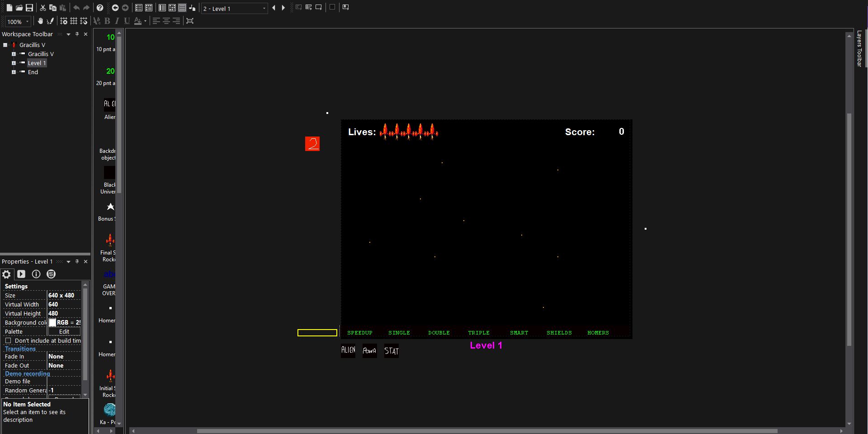This screenshot has width=868, height=434.
Task: Open the grid setup options
Action: click(64, 21)
